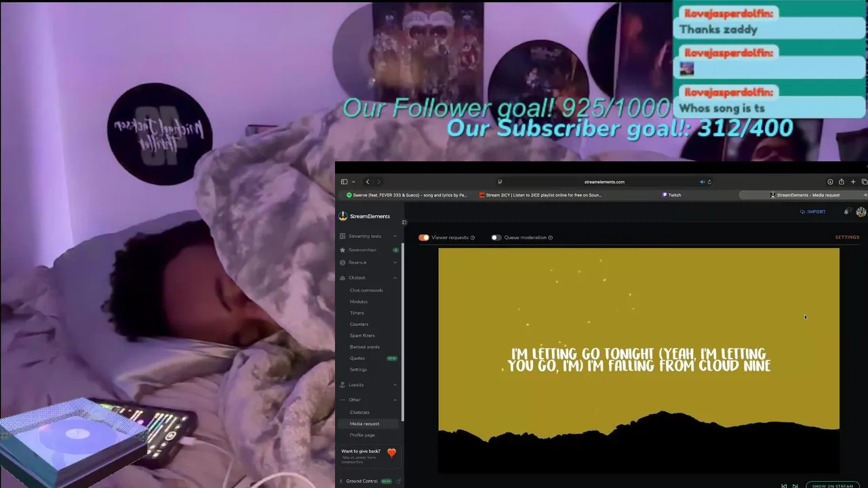Open Spam filters menu item

click(x=362, y=335)
